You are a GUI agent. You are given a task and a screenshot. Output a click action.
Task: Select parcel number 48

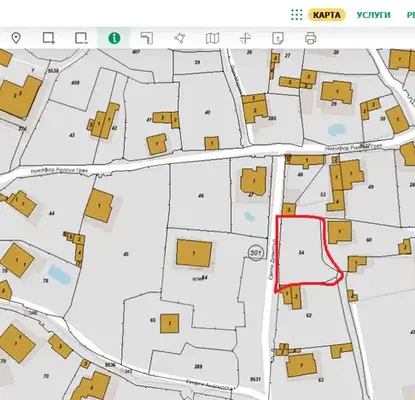300,174
